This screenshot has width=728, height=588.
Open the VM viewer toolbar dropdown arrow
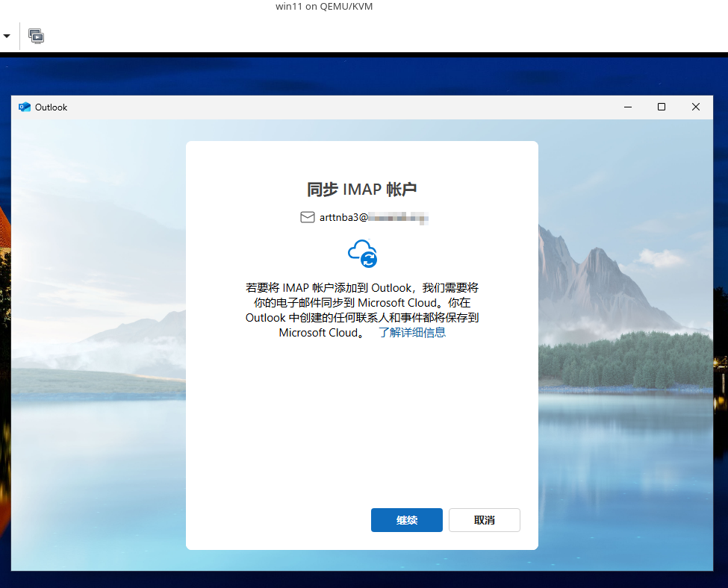pos(7,36)
